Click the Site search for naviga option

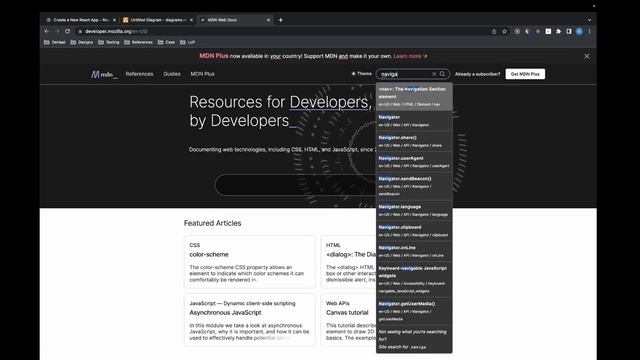pos(414,339)
